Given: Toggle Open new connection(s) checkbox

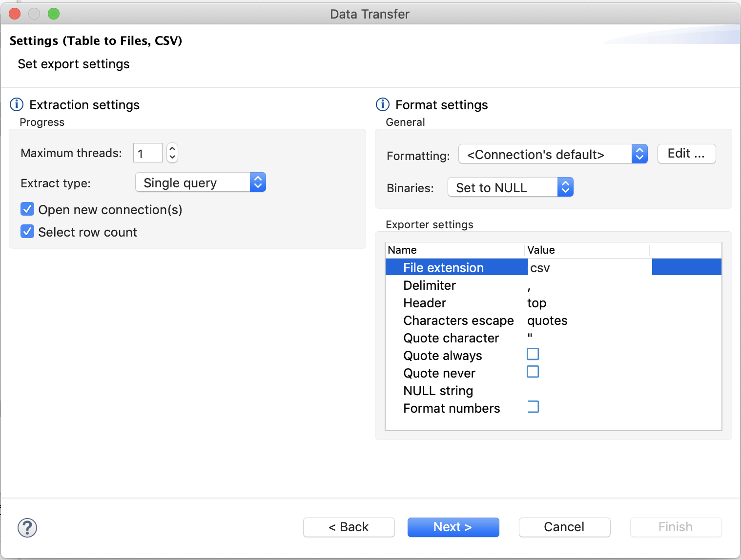Looking at the screenshot, I should point(28,209).
